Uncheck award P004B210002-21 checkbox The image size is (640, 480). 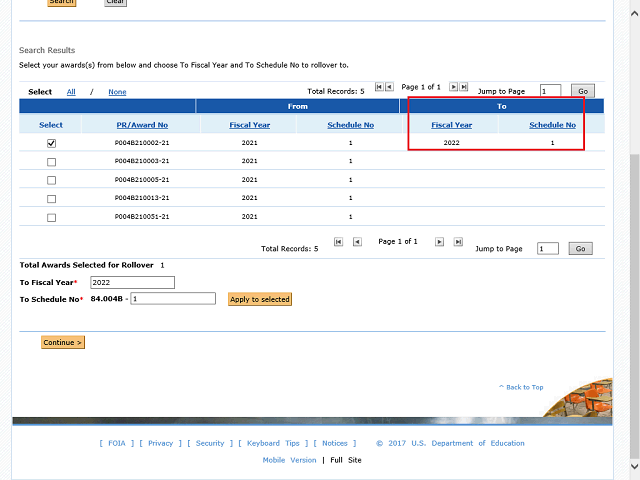point(51,143)
